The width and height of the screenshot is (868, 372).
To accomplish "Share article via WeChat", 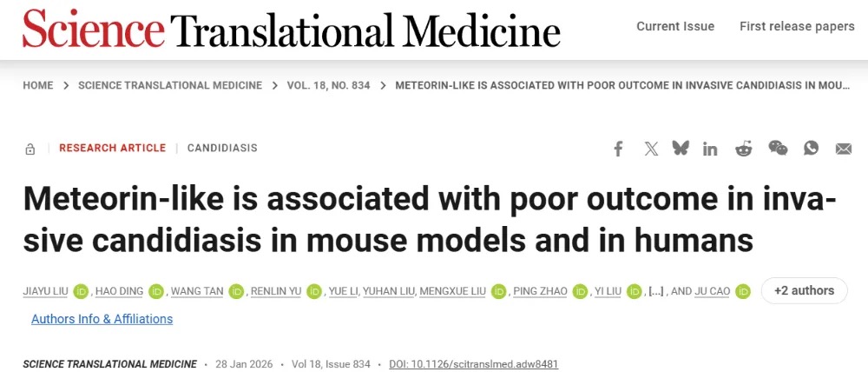I will pyautogui.click(x=778, y=149).
